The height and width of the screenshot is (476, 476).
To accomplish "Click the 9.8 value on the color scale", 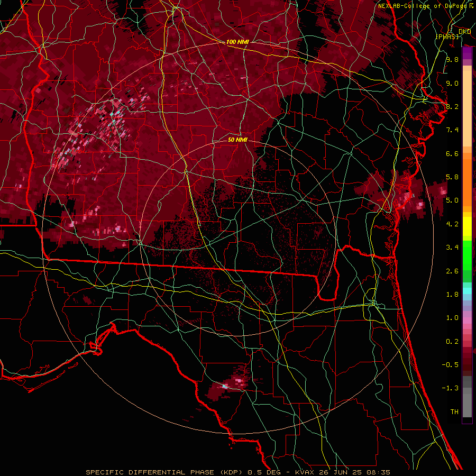I will (x=452, y=59).
